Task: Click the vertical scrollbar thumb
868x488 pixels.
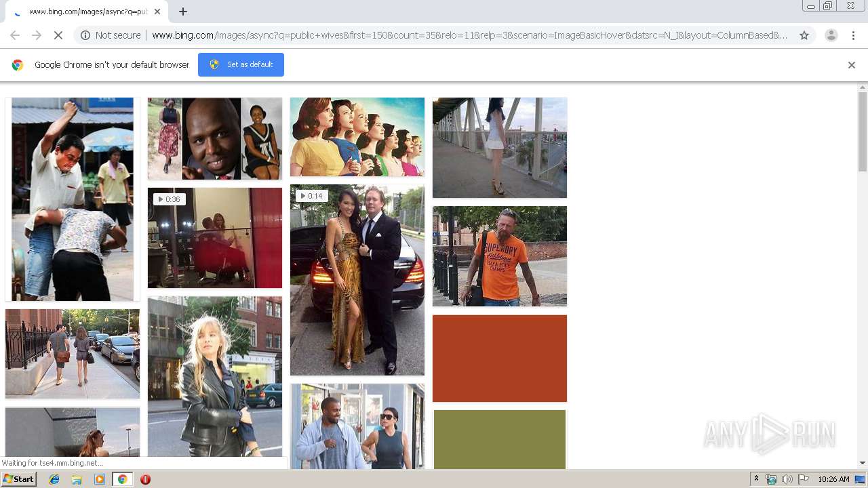Action: (863, 131)
